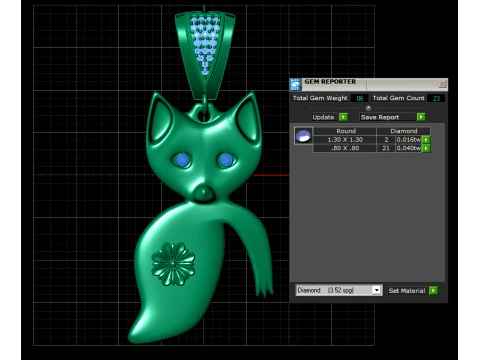
Task: Click the Set Material label
Action: (x=407, y=291)
